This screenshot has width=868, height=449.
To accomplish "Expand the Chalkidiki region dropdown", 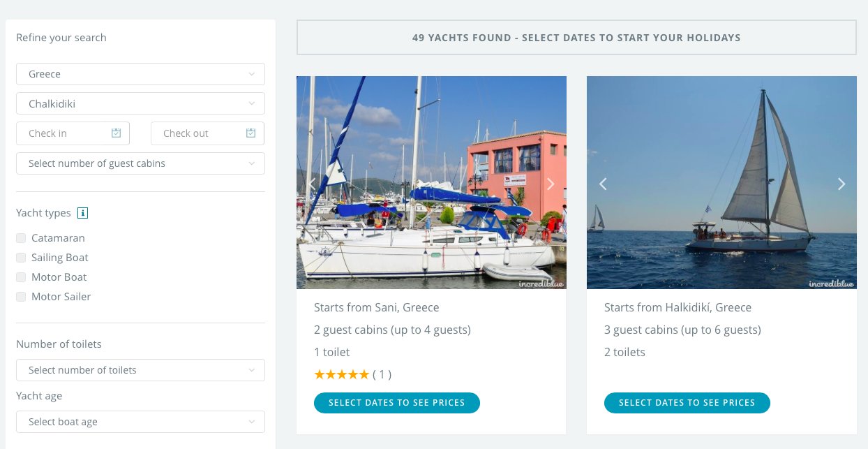I will pos(140,104).
